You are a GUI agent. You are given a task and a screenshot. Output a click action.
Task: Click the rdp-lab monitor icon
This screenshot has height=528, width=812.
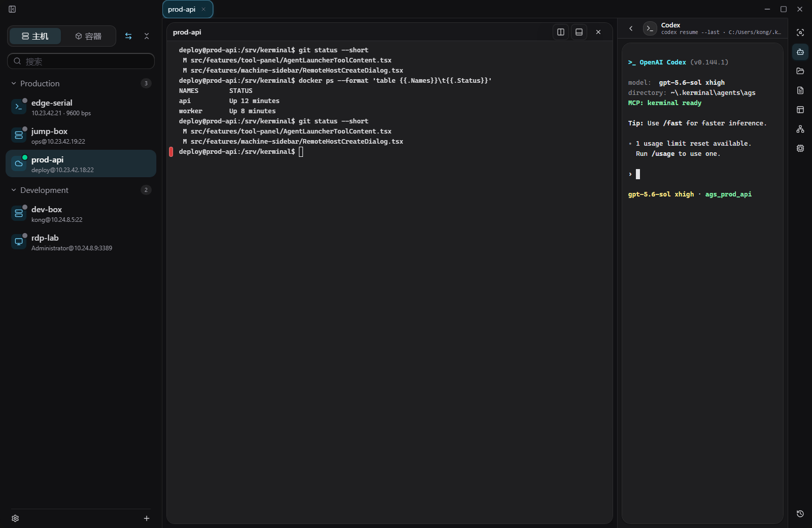(x=19, y=242)
